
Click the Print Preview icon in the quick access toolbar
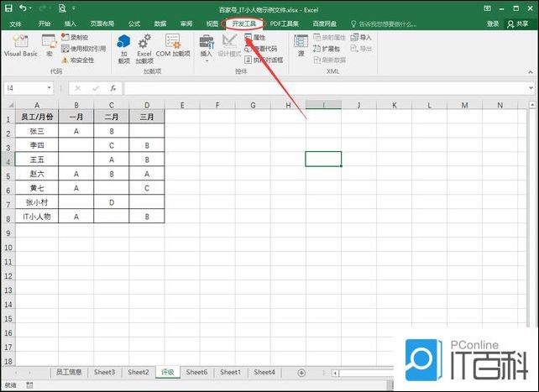62,8
